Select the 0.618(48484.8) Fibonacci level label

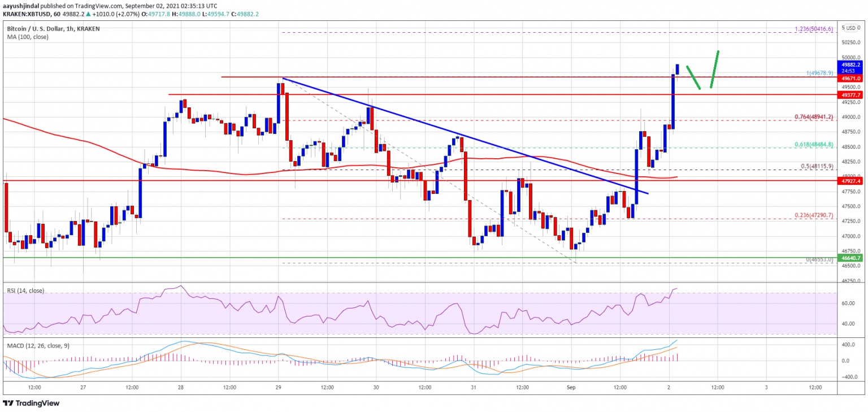point(812,145)
